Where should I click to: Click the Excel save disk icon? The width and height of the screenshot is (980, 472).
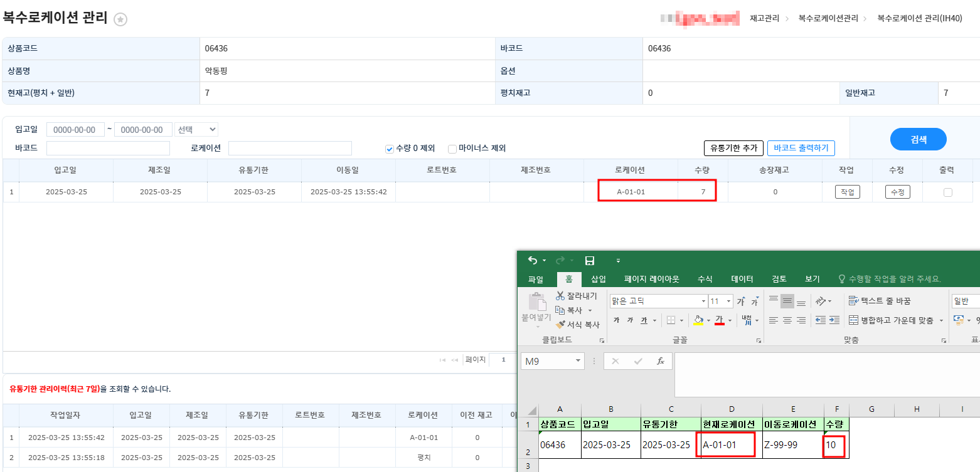click(x=589, y=261)
